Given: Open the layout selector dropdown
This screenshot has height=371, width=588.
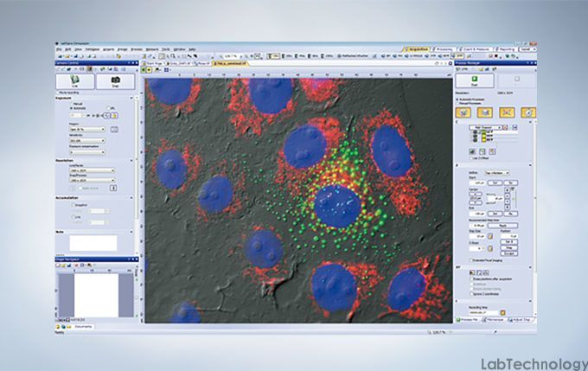Looking at the screenshot, I should (527, 49).
